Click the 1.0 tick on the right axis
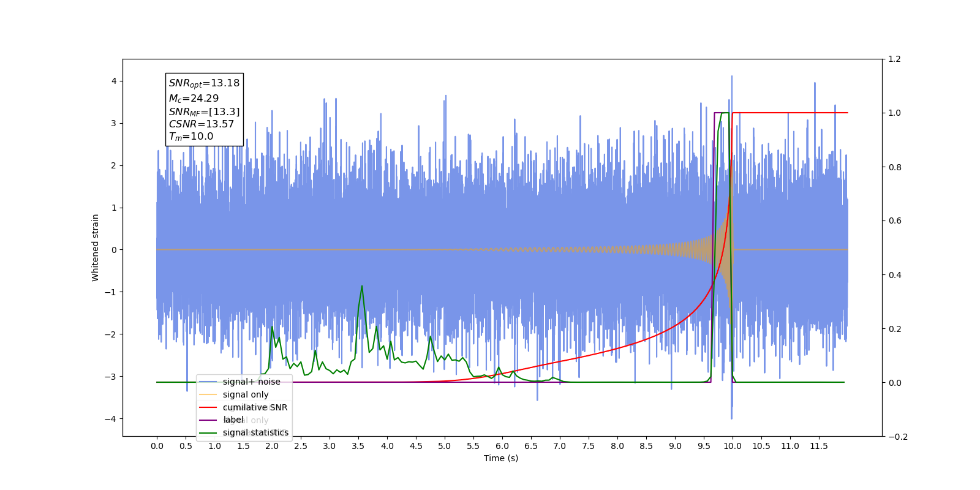 click(x=895, y=113)
